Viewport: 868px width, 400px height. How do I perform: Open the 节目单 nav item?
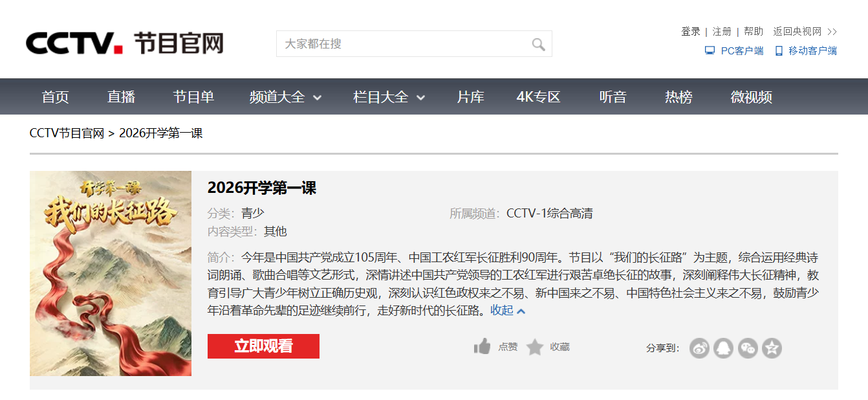[x=193, y=97]
